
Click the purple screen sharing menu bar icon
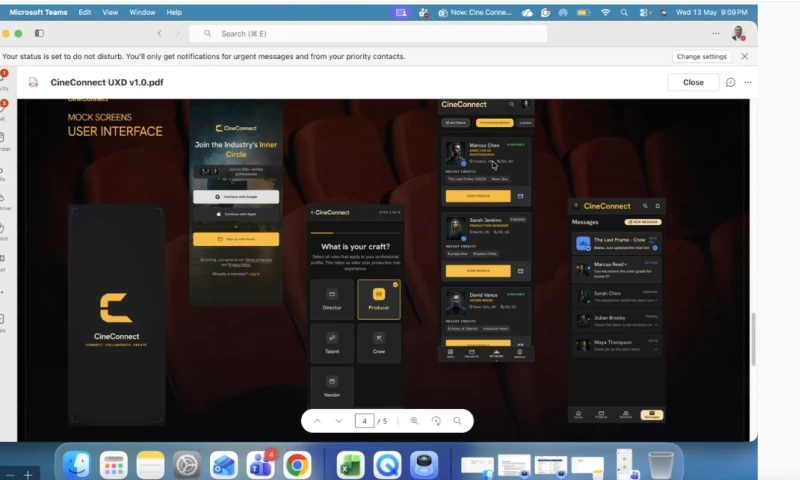(x=401, y=12)
